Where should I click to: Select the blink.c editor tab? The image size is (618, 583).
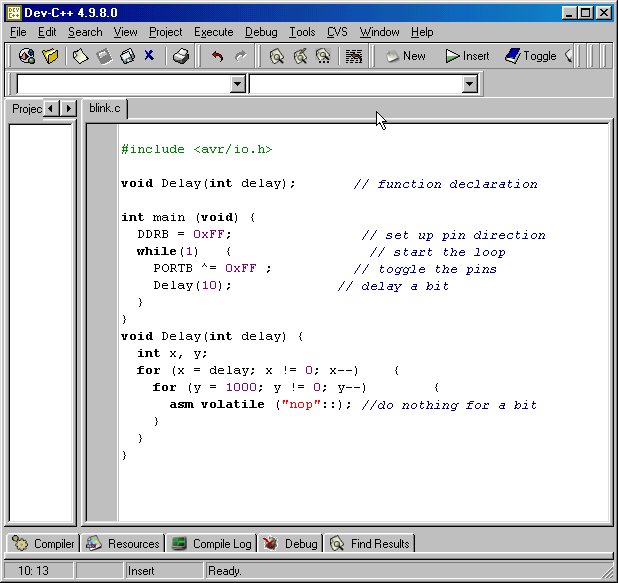(x=105, y=108)
